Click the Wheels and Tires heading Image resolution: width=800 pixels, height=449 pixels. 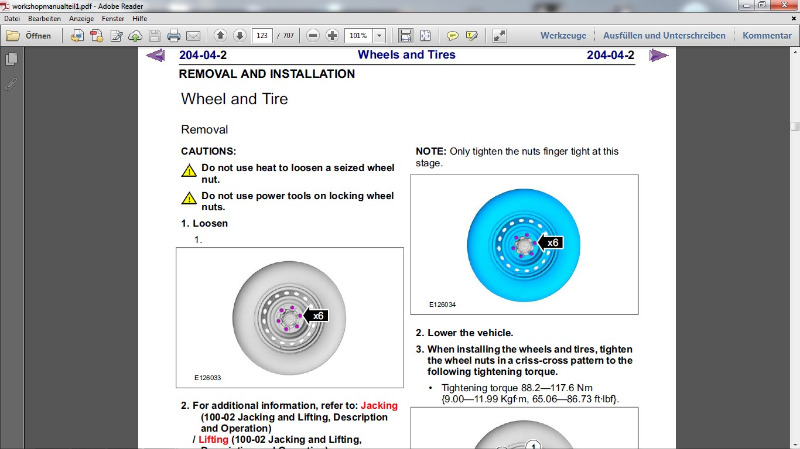(x=407, y=55)
